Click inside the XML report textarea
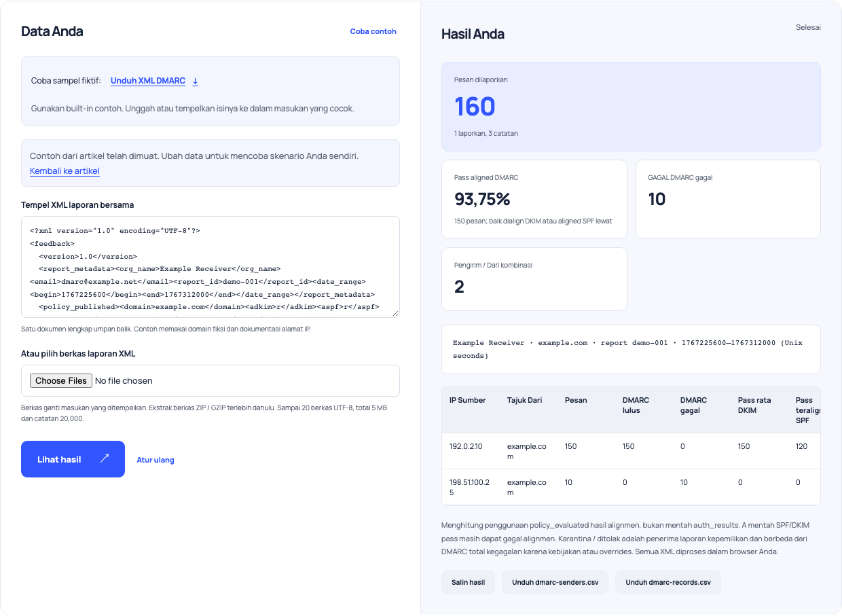This screenshot has width=842, height=616. coord(210,266)
